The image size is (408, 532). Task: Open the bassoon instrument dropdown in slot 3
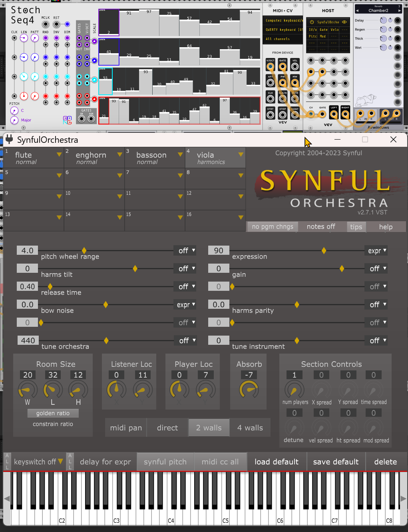coord(180,154)
